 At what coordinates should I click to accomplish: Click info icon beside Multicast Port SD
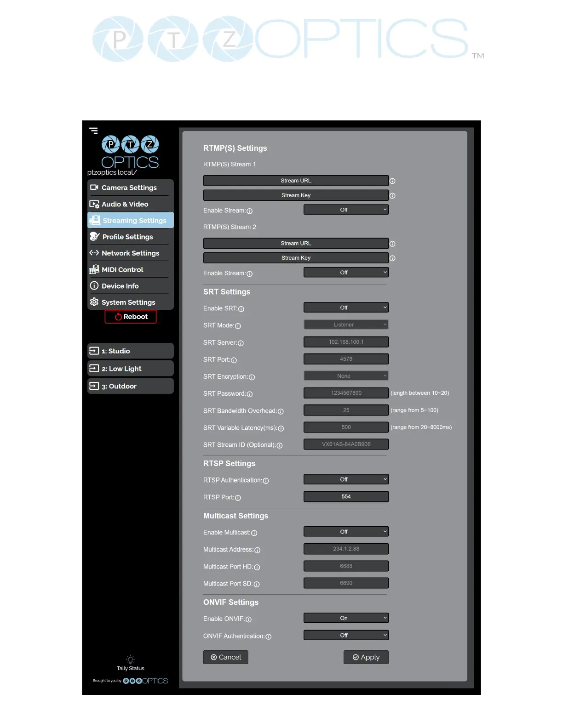[x=257, y=585]
